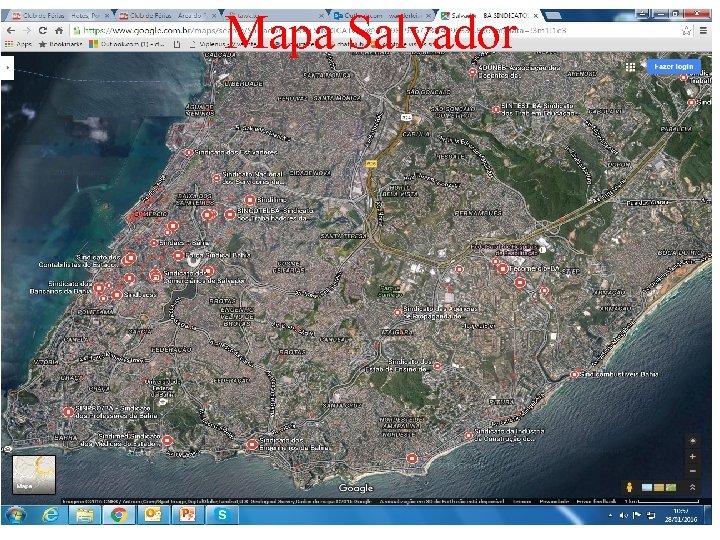
Task: Click the Fazer login button
Action: (673, 67)
